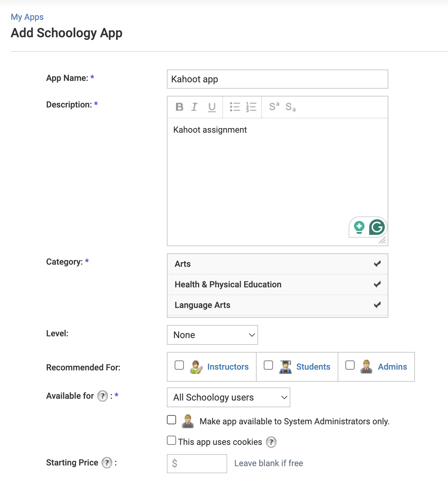Insert a numbered list in the description
The height and width of the screenshot is (491, 448).
pos(250,107)
